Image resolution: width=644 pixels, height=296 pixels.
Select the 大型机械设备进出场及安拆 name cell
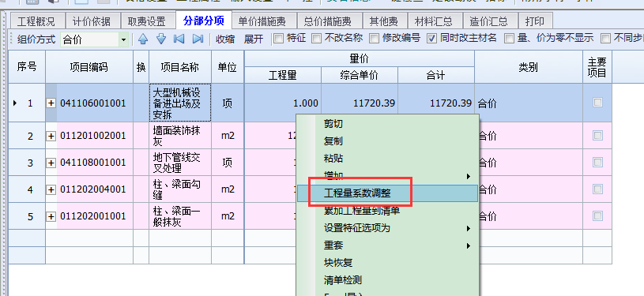point(180,103)
